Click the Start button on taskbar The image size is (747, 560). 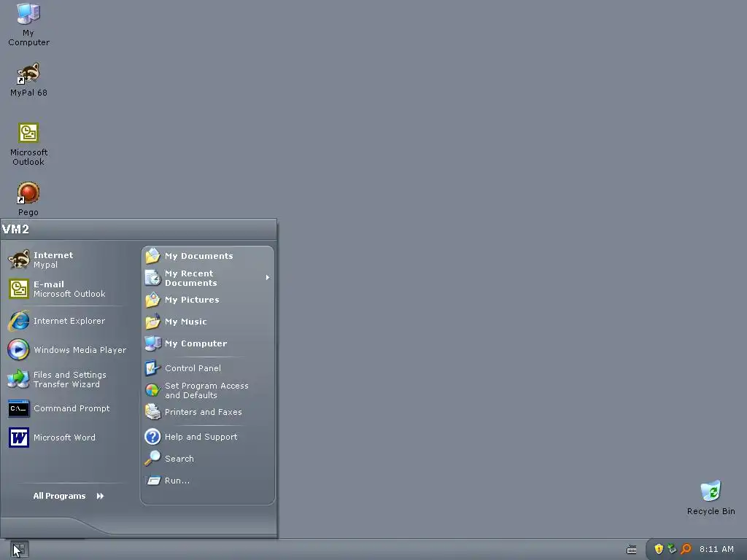[20, 550]
